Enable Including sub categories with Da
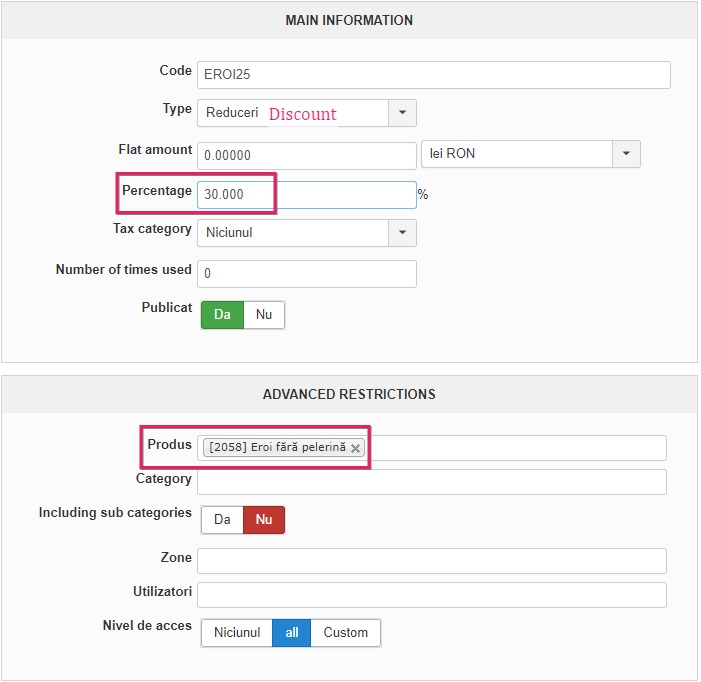 click(222, 520)
